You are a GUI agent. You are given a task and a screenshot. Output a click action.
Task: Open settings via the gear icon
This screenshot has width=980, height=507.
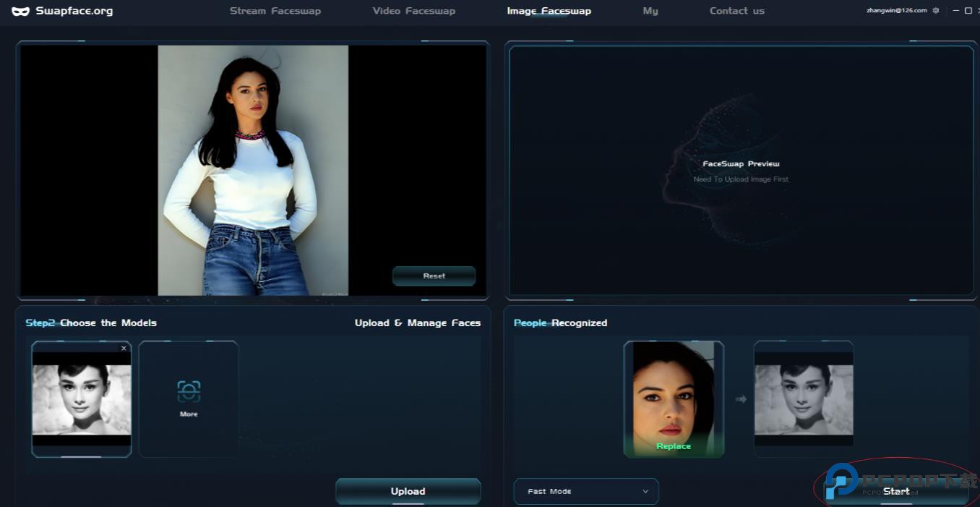[x=936, y=11]
